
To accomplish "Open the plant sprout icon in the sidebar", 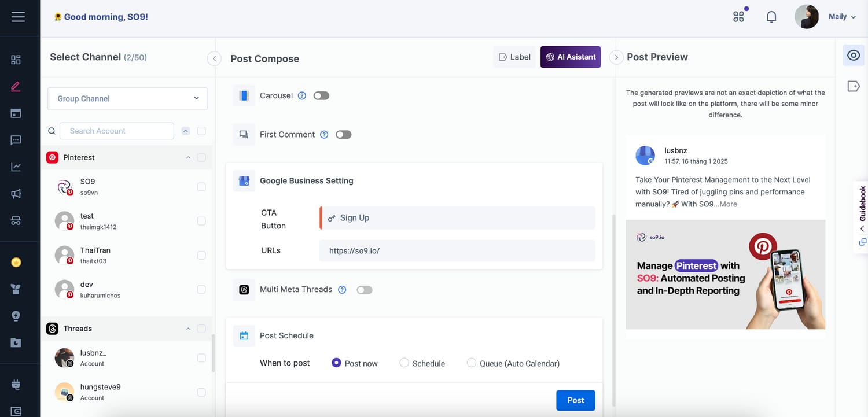I will 16,289.
